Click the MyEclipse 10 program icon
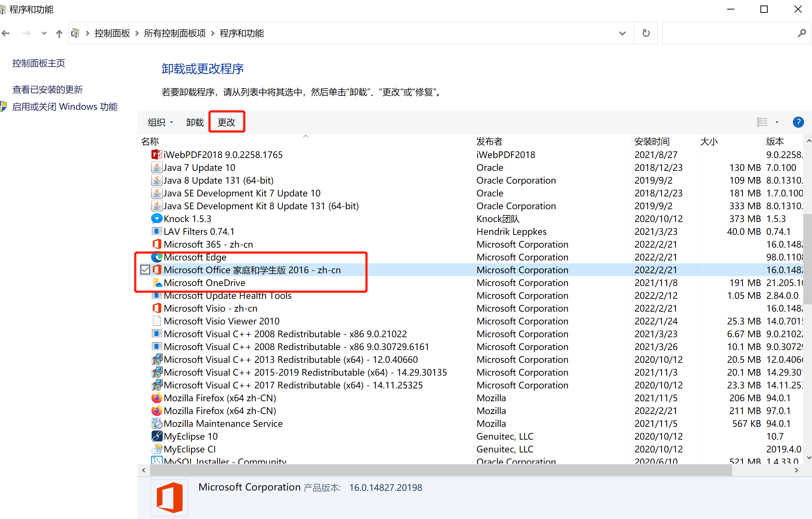The width and height of the screenshot is (812, 519). (x=157, y=436)
